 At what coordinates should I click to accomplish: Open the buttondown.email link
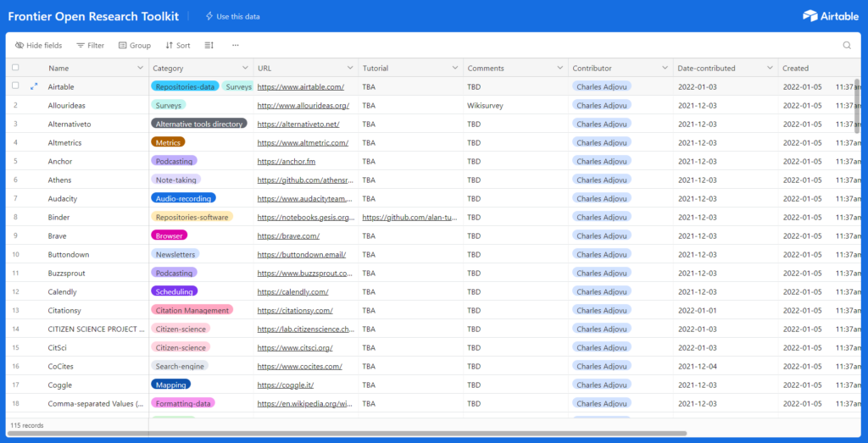coord(302,255)
